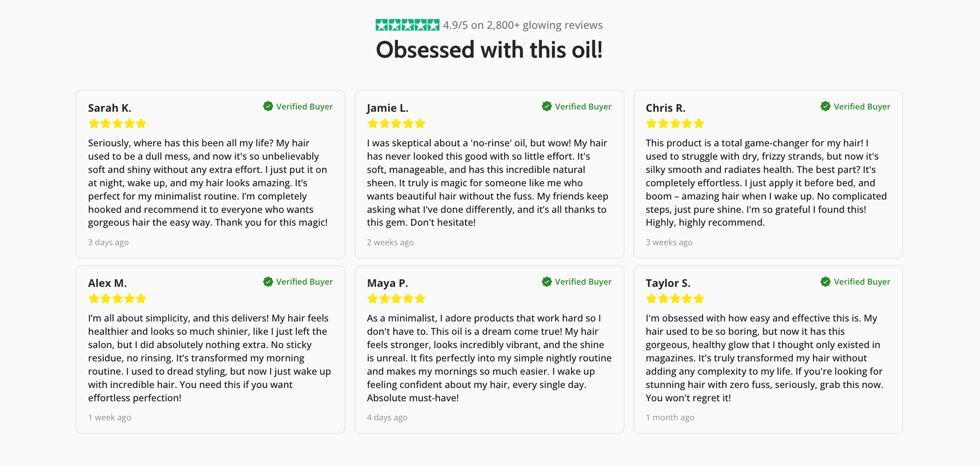The width and height of the screenshot is (980, 466).
Task: Click verified checkmark icon on Taylor S.'s review
Action: coord(825,282)
